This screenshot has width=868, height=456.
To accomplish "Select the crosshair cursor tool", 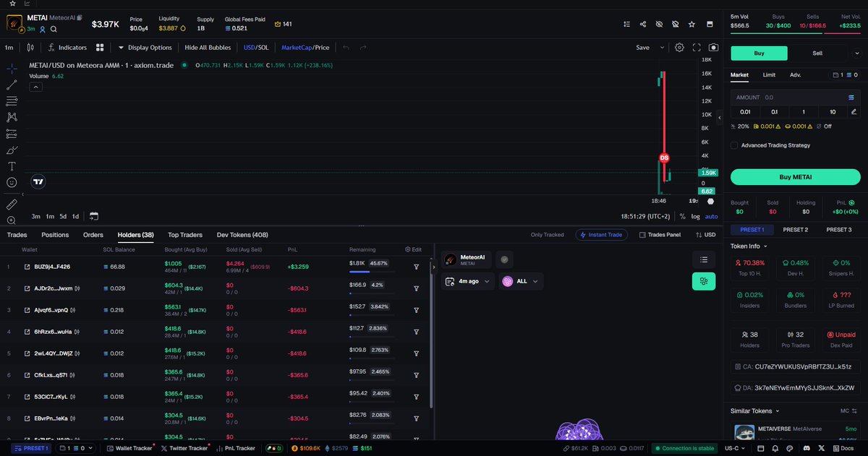I will point(12,69).
